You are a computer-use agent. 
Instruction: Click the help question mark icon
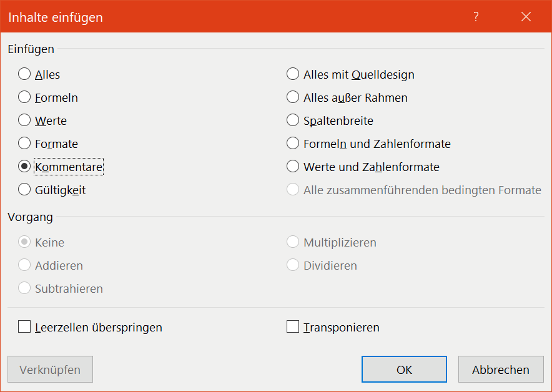point(476,17)
